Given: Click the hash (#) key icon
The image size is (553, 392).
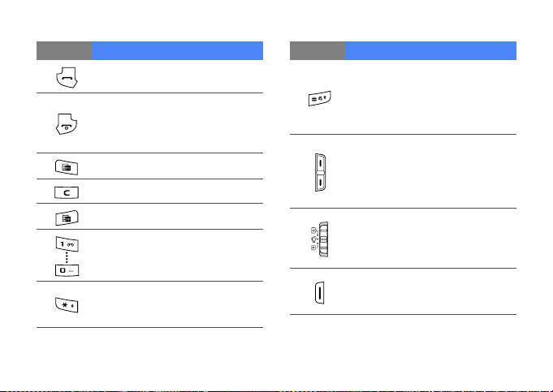Looking at the screenshot, I should pyautogui.click(x=318, y=100).
